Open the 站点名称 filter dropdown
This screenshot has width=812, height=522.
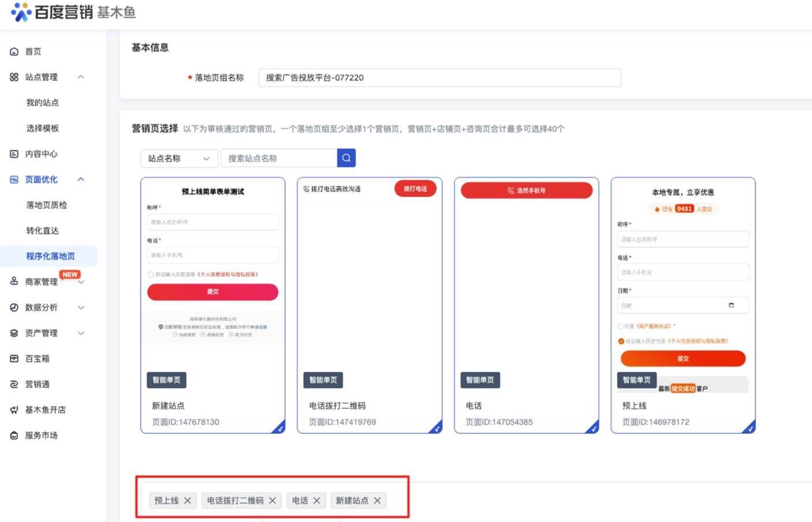179,158
